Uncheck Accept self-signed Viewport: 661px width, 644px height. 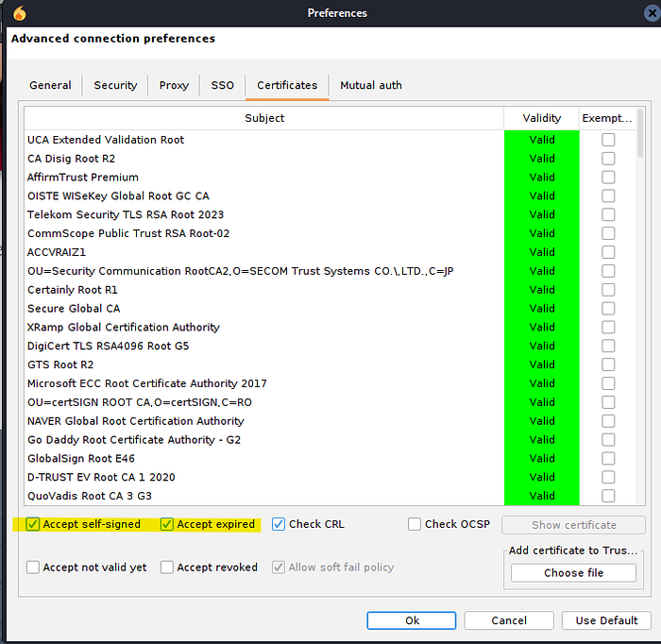pyautogui.click(x=32, y=524)
